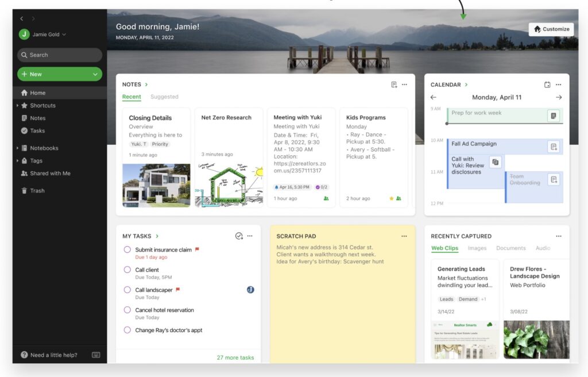This screenshot has width=588, height=377.
Task: Click the add task icon in My Tasks
Action: tap(239, 236)
